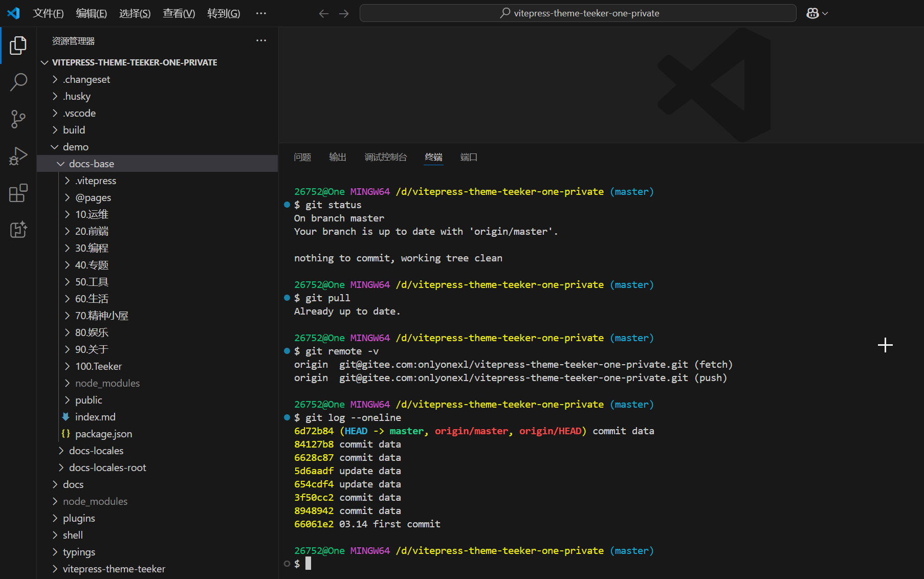Image resolution: width=924 pixels, height=579 pixels.
Task: Expand the docs-locales folder
Action: click(x=158, y=451)
